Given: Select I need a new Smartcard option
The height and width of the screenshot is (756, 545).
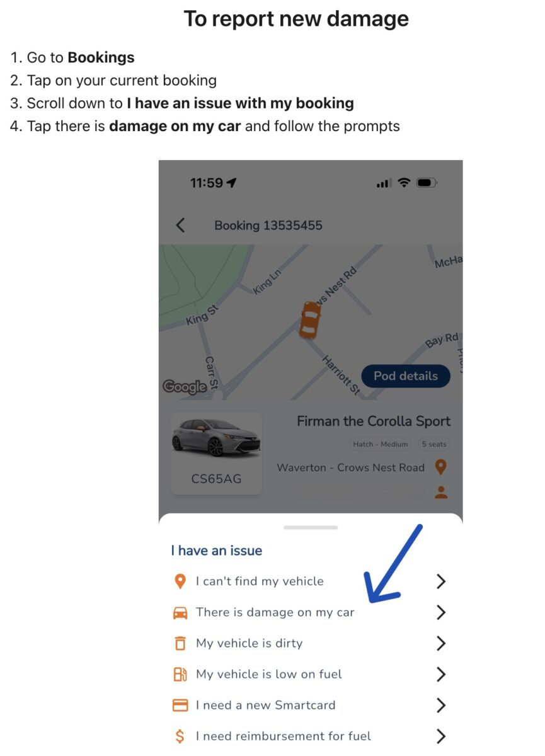Looking at the screenshot, I should point(309,705).
